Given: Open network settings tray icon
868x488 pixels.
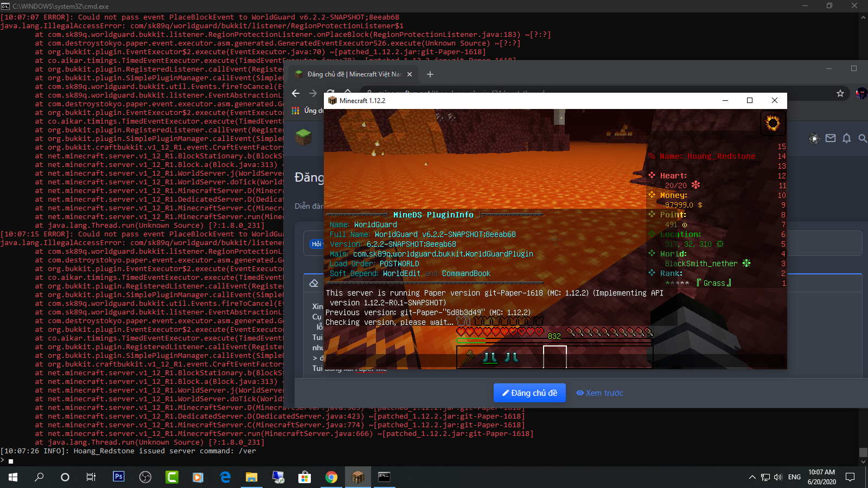Looking at the screenshot, I should [765, 477].
